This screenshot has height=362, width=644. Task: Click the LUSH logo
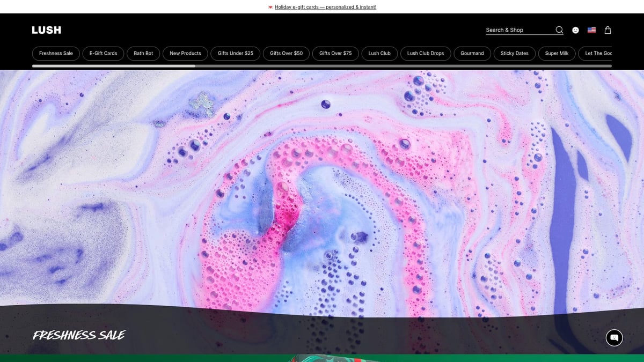pos(46,30)
